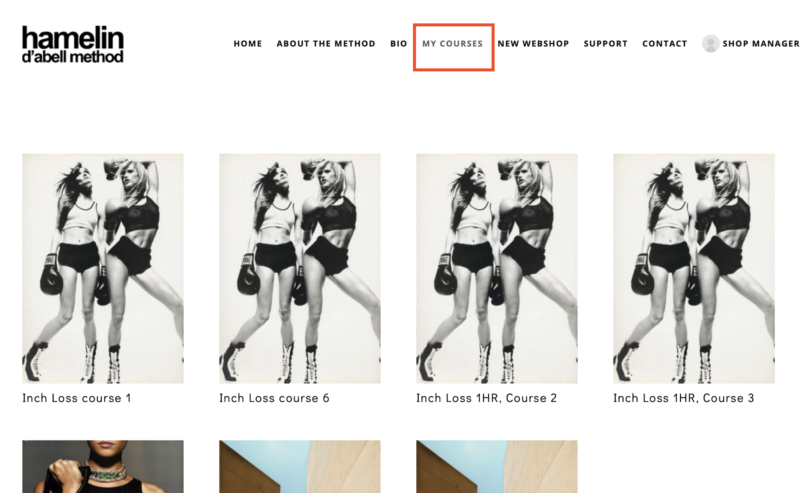Click the image above Inch Loss 1HR, Course 2

coord(496,268)
